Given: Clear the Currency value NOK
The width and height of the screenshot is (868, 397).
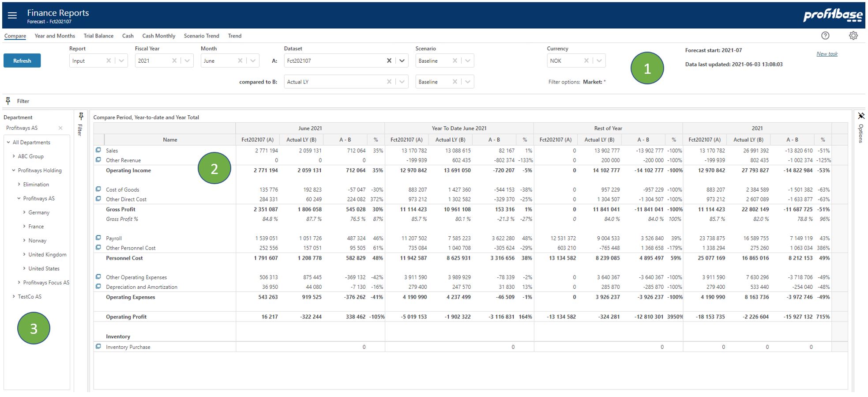Looking at the screenshot, I should pyautogui.click(x=586, y=60).
